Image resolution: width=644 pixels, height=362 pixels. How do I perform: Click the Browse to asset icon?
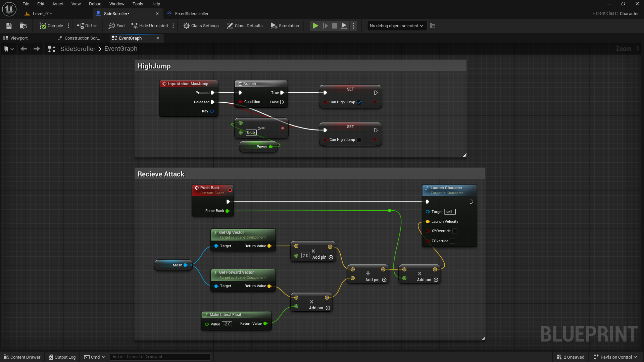[23, 26]
